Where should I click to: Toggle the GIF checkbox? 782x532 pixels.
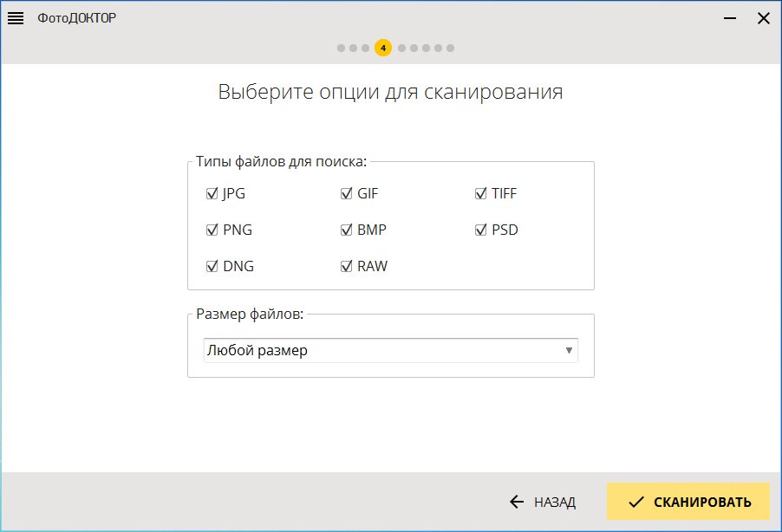pos(347,194)
